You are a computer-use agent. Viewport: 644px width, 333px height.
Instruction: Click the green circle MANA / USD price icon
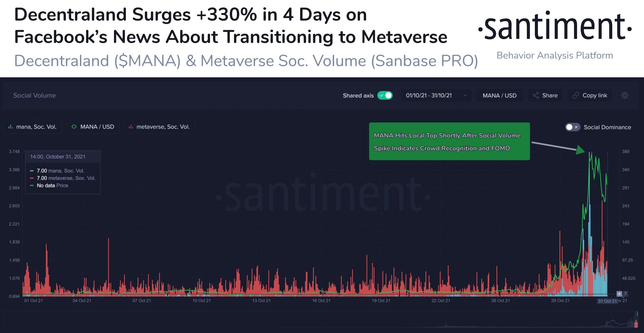click(74, 127)
